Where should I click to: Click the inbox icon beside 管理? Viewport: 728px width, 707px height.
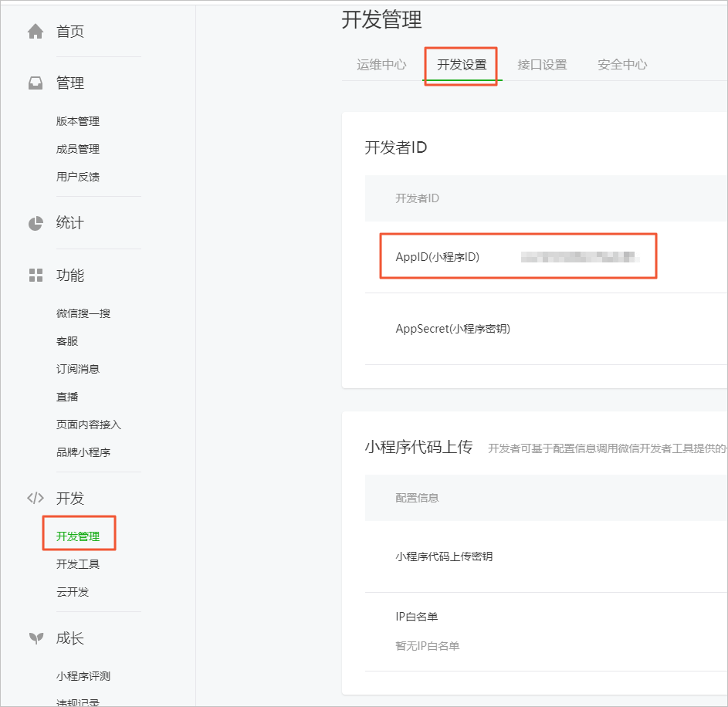click(x=36, y=83)
